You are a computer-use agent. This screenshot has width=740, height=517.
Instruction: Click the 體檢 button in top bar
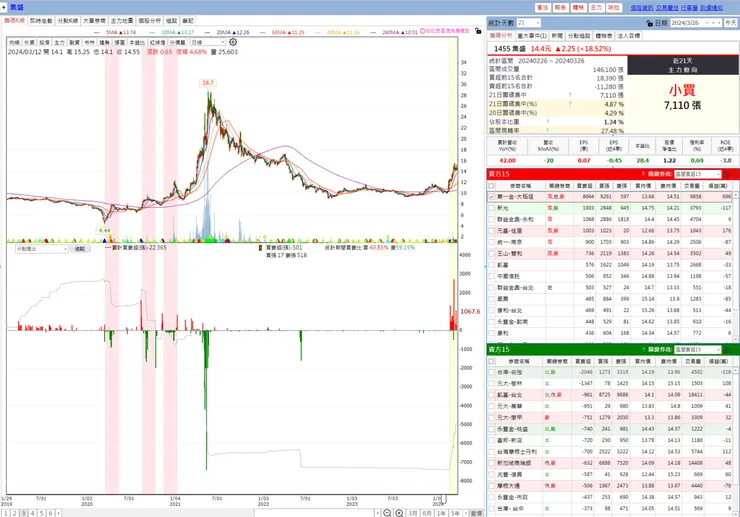pos(578,8)
